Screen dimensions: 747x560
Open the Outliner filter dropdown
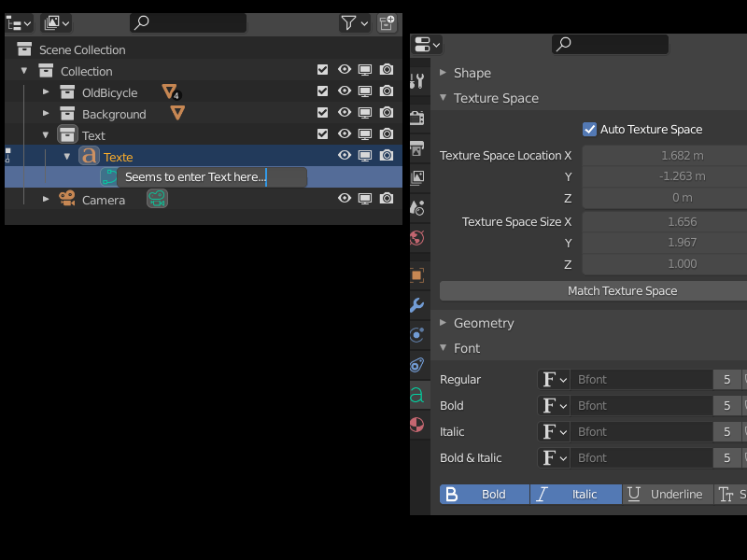(x=355, y=22)
